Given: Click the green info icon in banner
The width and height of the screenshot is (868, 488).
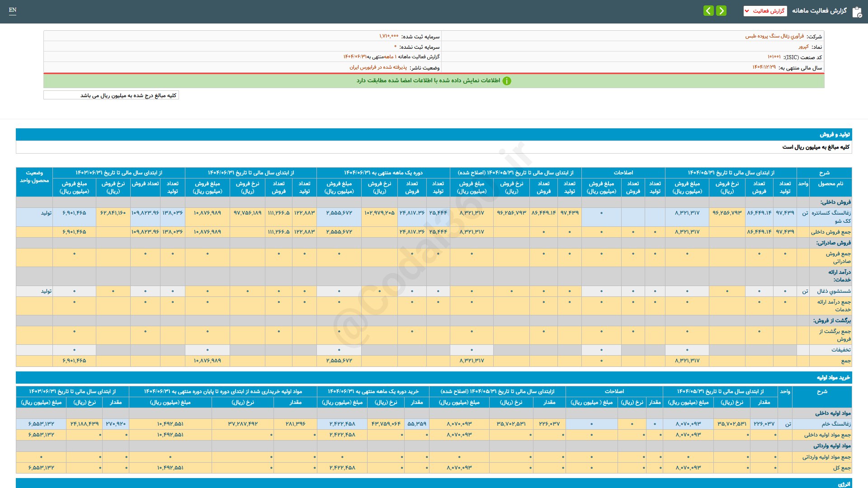Looking at the screenshot, I should coord(507,81).
